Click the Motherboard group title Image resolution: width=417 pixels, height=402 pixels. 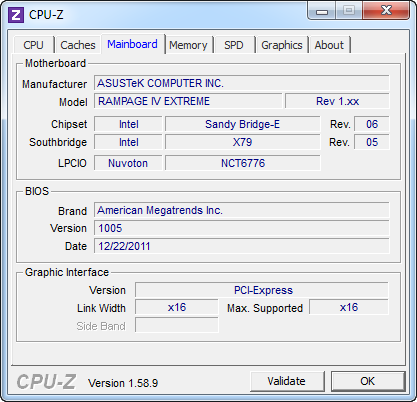point(55,63)
